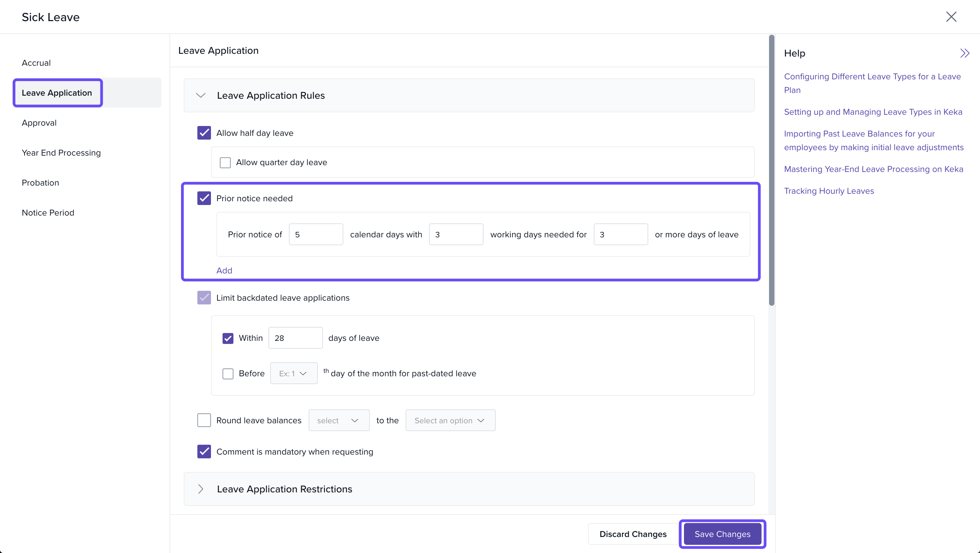Click the Save Changes button

(x=722, y=534)
